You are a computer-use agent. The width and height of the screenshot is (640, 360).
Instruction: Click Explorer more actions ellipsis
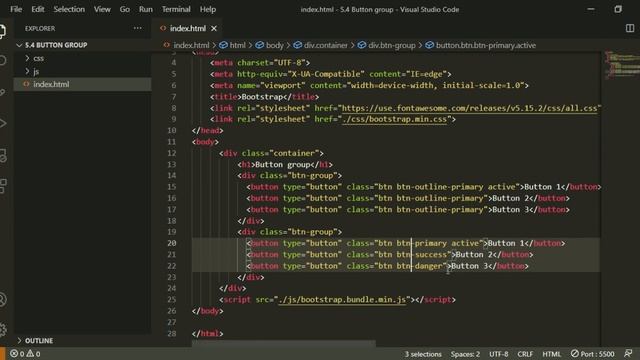tap(138, 28)
